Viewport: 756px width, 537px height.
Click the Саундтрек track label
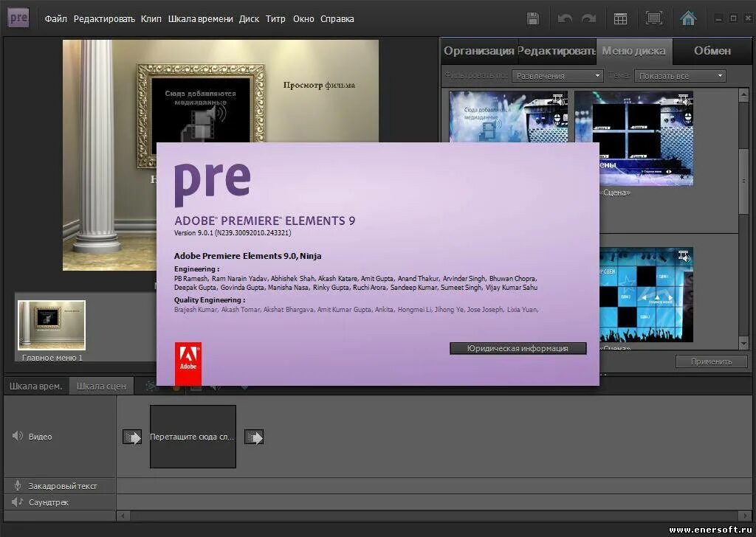(49, 502)
